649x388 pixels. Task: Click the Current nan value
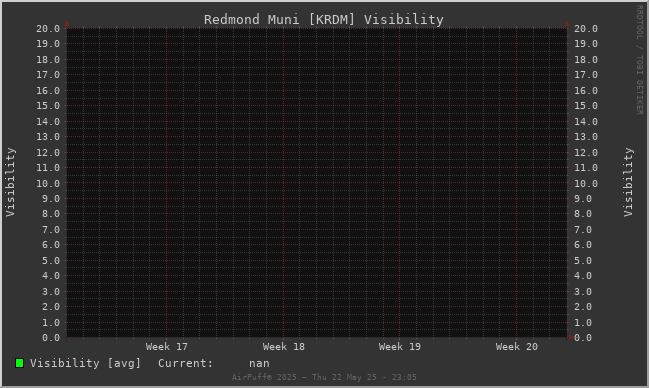coord(259,363)
